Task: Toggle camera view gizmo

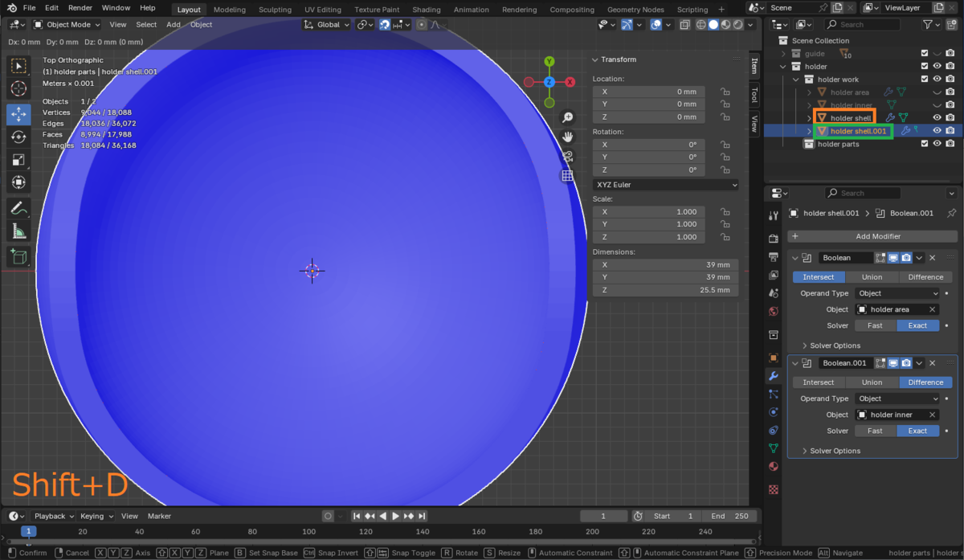Action: click(x=568, y=156)
